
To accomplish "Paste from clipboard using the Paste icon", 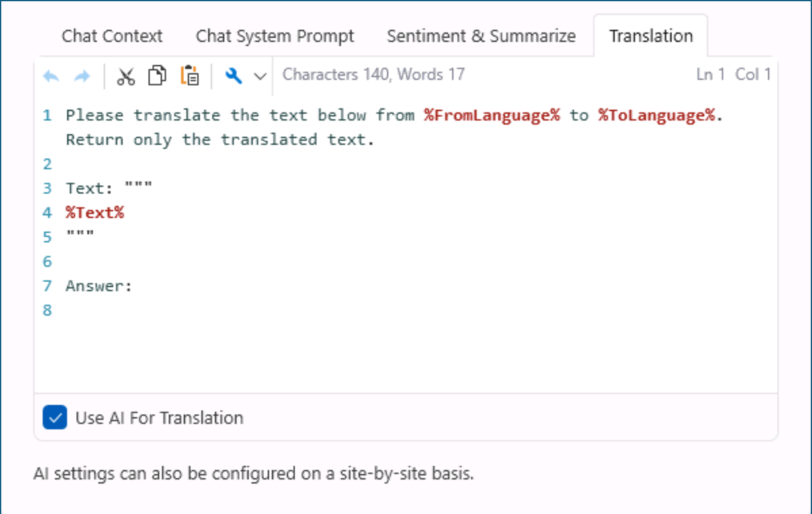I will click(189, 75).
